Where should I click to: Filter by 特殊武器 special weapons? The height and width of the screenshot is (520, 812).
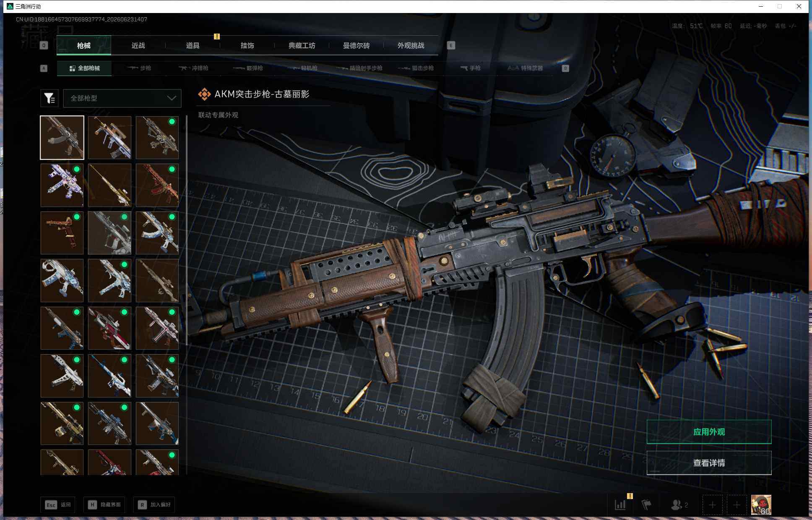pyautogui.click(x=525, y=68)
